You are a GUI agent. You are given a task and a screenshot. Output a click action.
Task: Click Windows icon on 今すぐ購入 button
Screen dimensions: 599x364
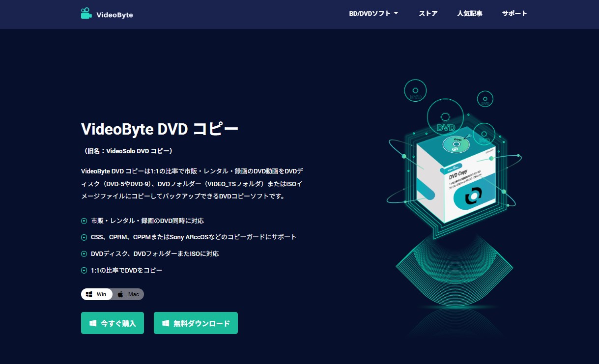coord(93,323)
